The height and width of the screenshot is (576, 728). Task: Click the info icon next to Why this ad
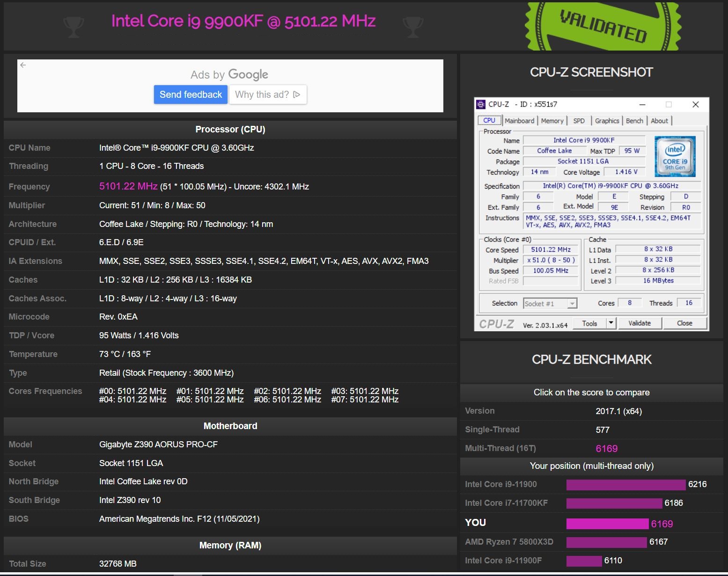(296, 95)
